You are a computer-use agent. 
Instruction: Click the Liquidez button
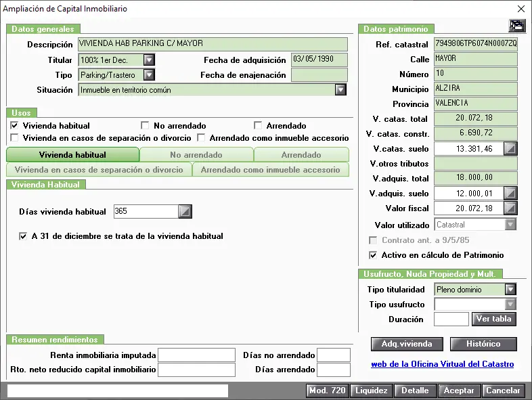coord(371,391)
